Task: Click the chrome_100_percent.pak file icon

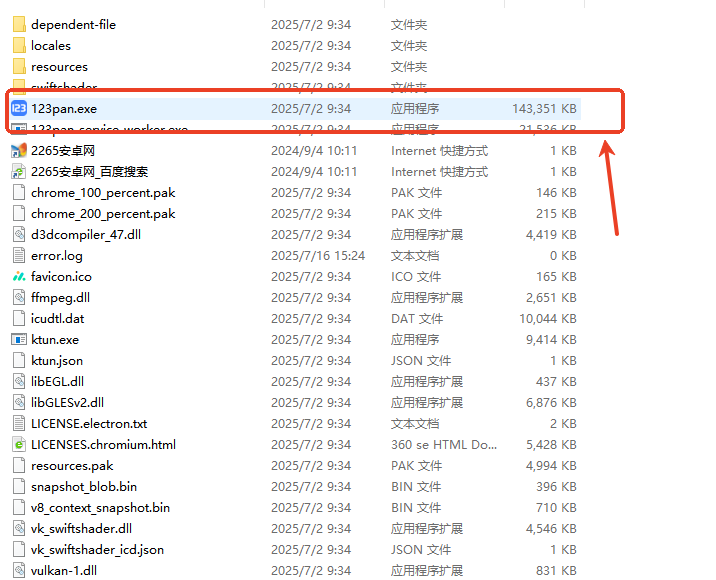Action: click(x=19, y=193)
